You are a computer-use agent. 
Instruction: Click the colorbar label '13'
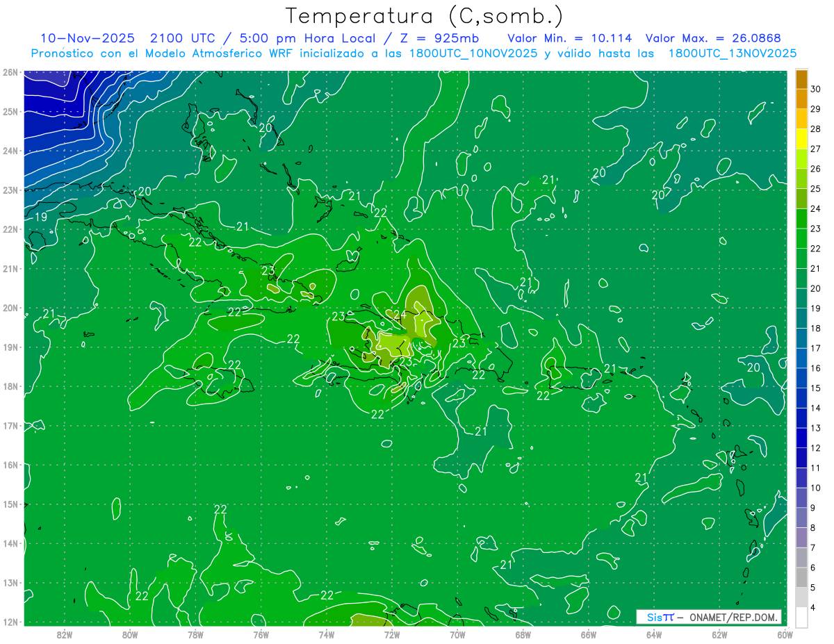tap(816, 428)
